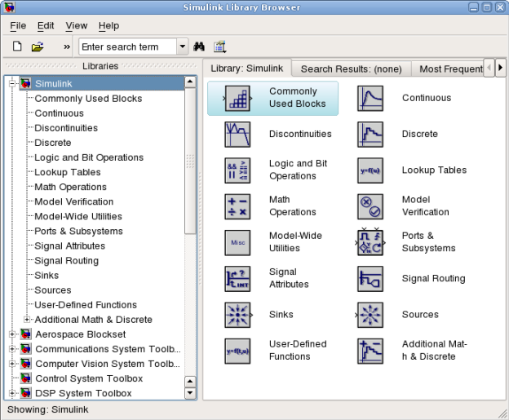The height and width of the screenshot is (420, 509).
Task: Switch to the Search Results tab
Action: coord(352,69)
